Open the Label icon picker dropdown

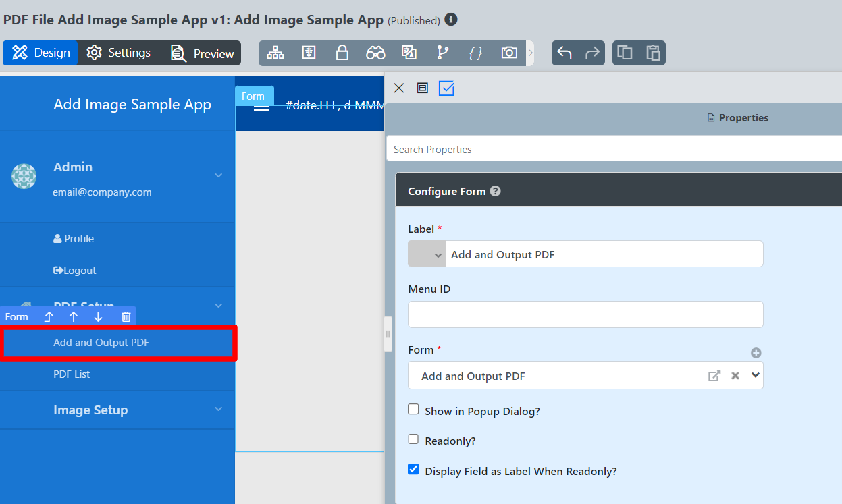click(x=427, y=254)
